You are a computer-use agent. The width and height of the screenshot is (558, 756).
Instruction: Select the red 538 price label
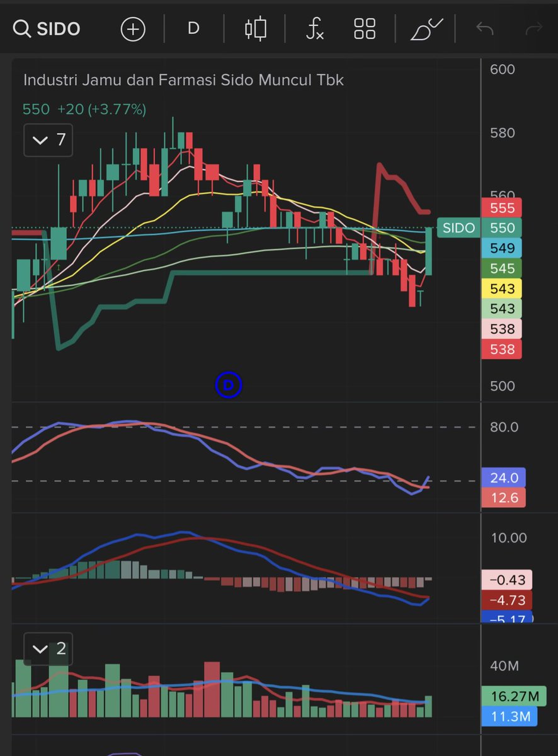click(503, 349)
